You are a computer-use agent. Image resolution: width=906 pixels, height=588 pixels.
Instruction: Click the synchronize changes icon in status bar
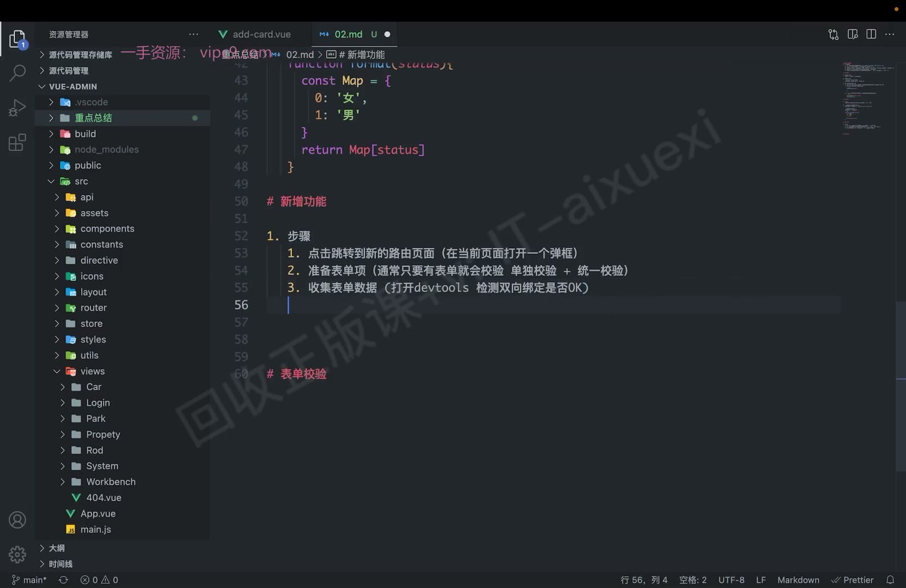point(64,580)
